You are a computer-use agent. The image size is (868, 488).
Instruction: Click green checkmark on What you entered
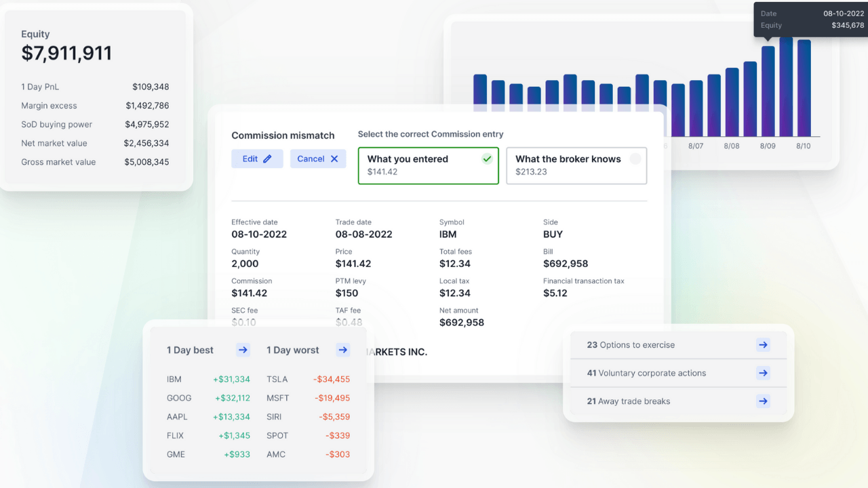(487, 159)
